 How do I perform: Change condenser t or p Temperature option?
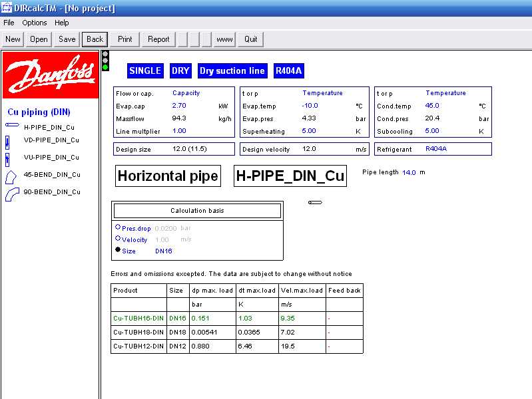point(445,93)
